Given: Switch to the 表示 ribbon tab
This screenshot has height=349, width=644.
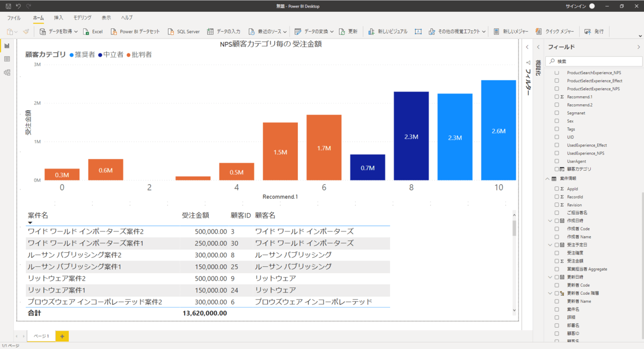Looking at the screenshot, I should pos(106,18).
